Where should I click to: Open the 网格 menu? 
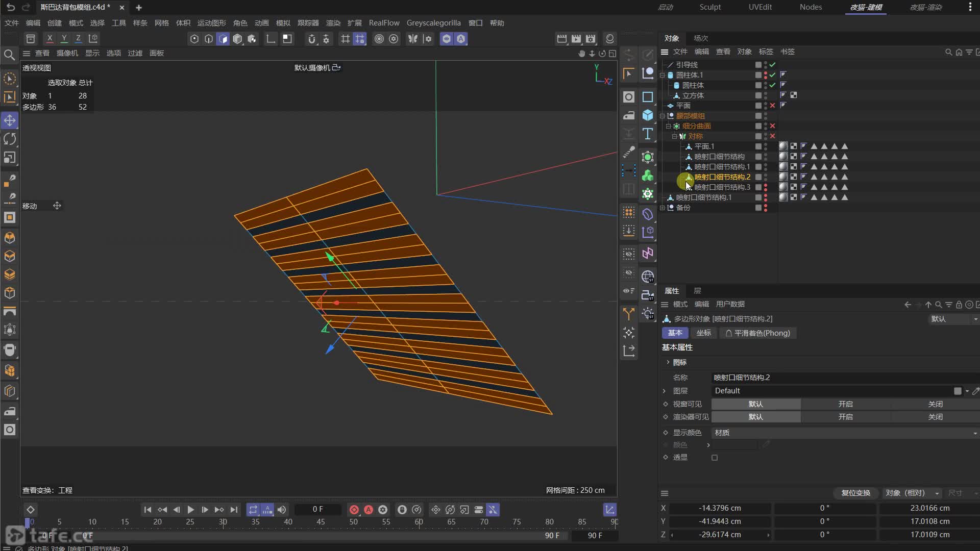[162, 23]
